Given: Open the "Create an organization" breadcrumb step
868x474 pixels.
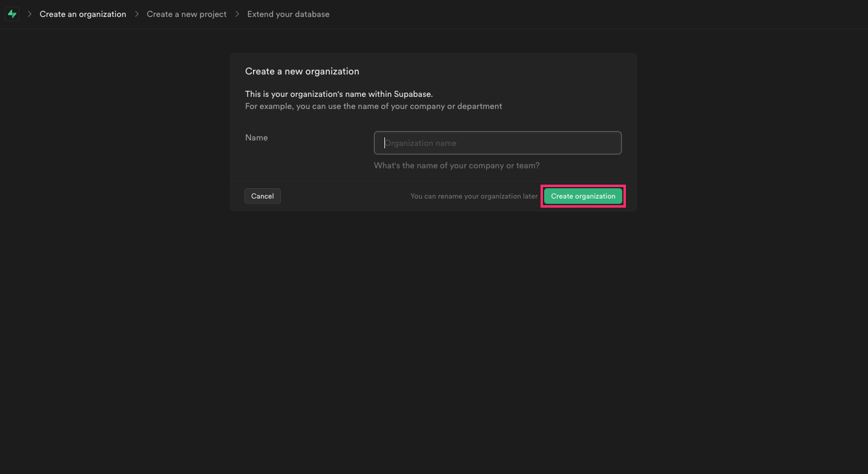Looking at the screenshot, I should (x=83, y=14).
